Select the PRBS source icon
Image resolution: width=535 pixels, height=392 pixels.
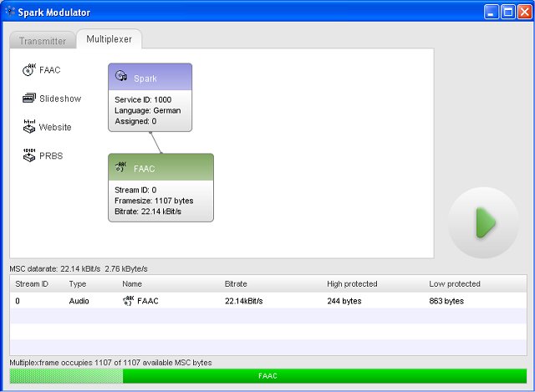click(29, 155)
